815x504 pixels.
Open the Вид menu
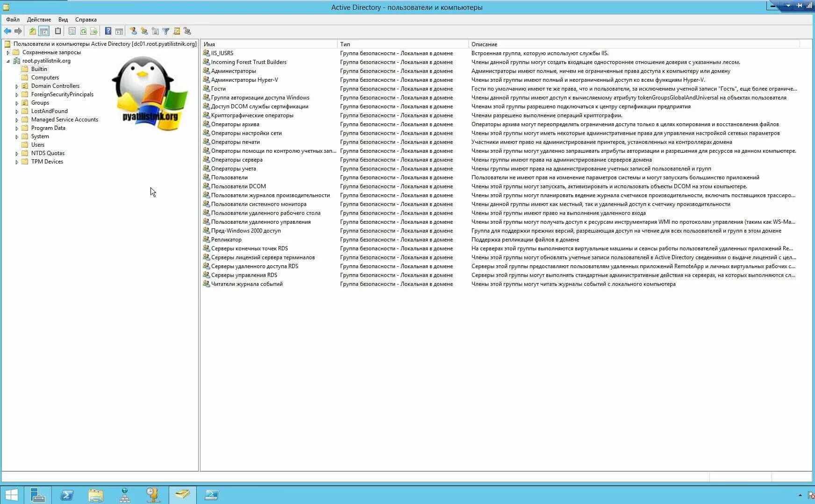click(63, 20)
